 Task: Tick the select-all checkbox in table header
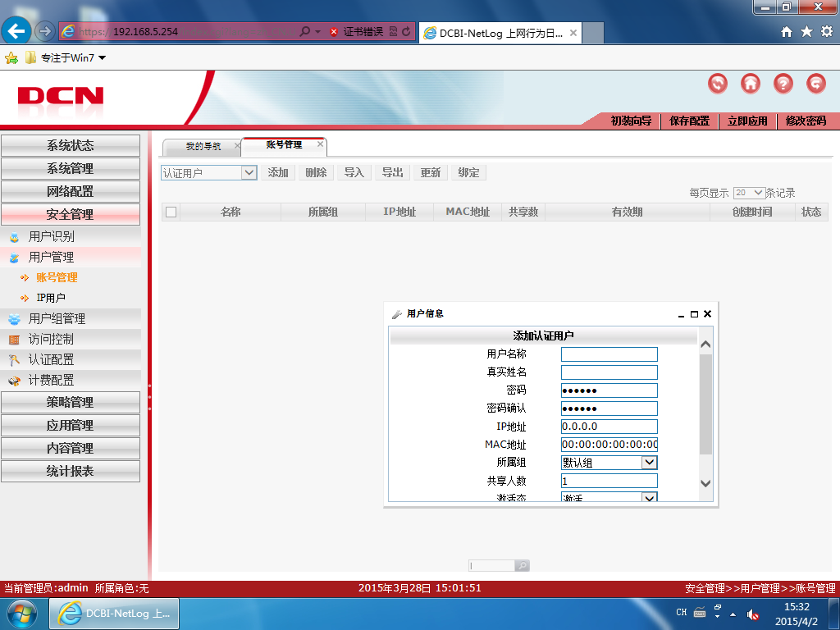[171, 212]
